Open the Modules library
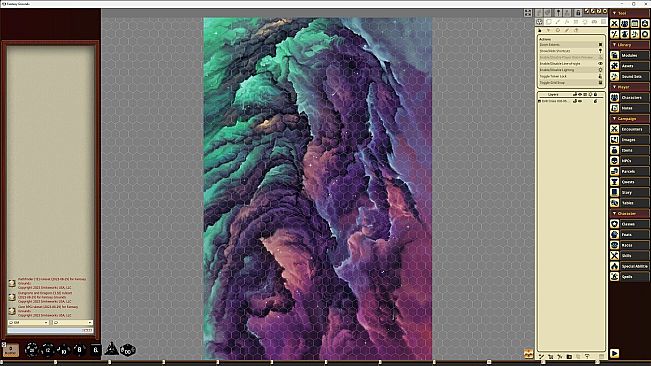 (629, 55)
